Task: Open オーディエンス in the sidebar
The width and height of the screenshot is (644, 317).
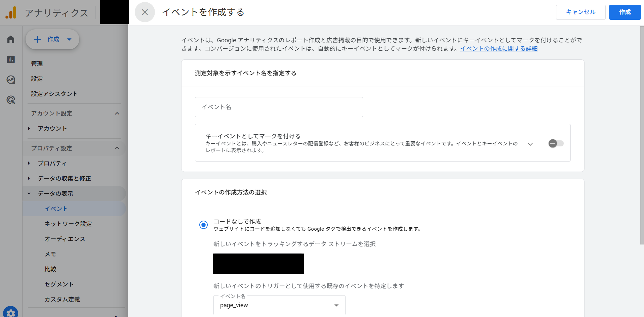Action: click(65, 239)
